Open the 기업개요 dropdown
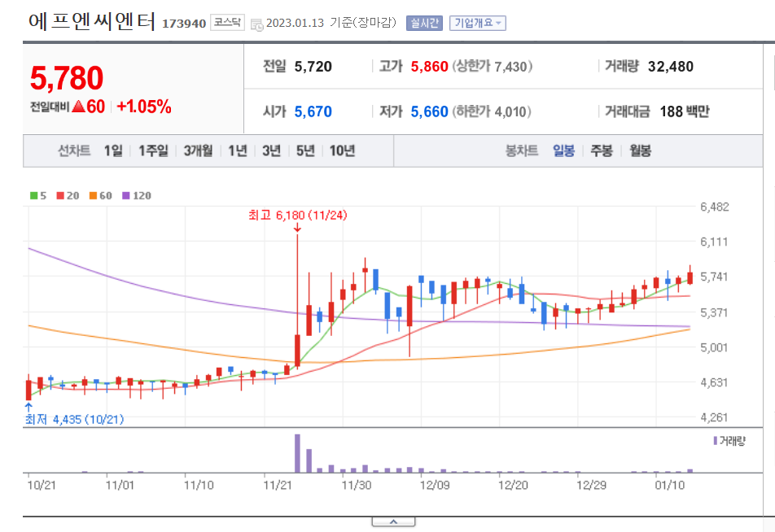The width and height of the screenshot is (775, 532). coord(477,24)
